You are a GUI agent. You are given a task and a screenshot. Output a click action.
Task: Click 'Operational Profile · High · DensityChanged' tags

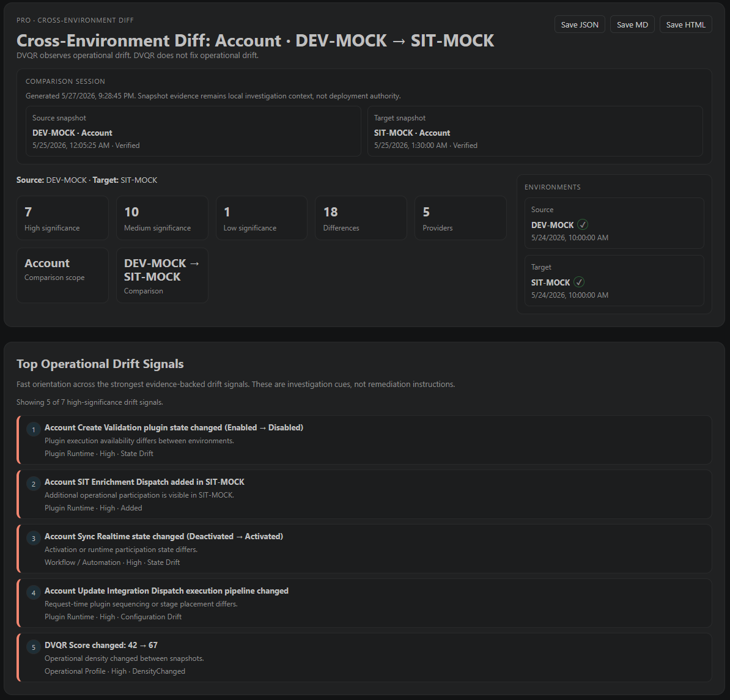point(115,671)
